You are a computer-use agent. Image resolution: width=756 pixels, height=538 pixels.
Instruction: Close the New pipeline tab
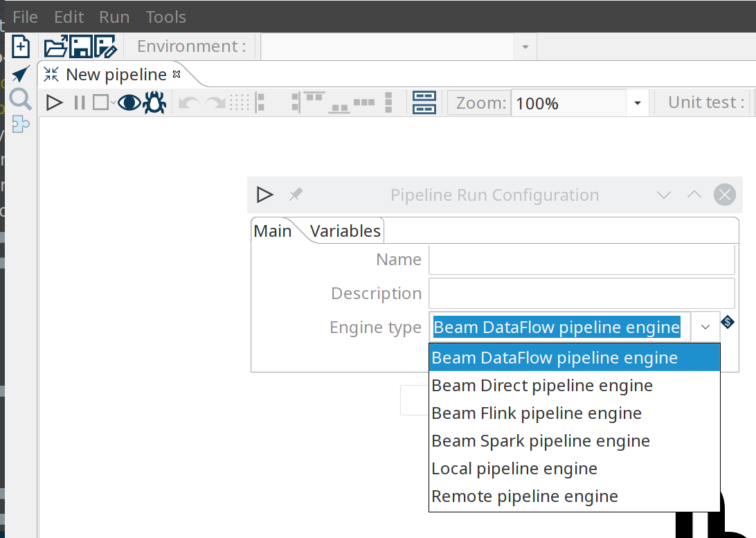pos(177,74)
